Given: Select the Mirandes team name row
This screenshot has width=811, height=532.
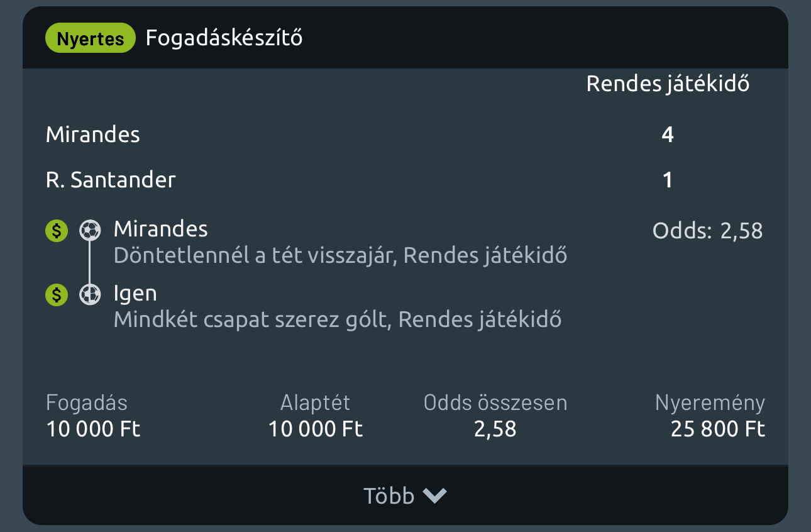Looking at the screenshot, I should pyautogui.click(x=93, y=135).
